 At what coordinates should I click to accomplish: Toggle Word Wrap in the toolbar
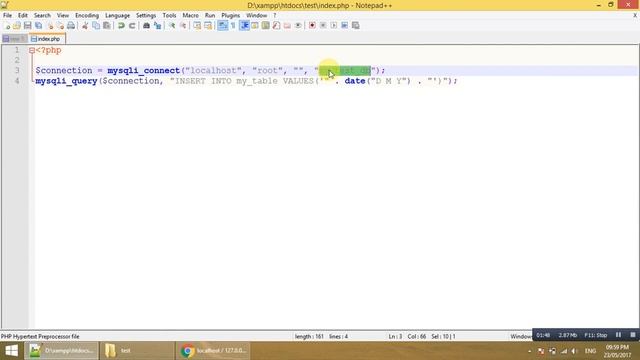pyautogui.click(x=222, y=26)
